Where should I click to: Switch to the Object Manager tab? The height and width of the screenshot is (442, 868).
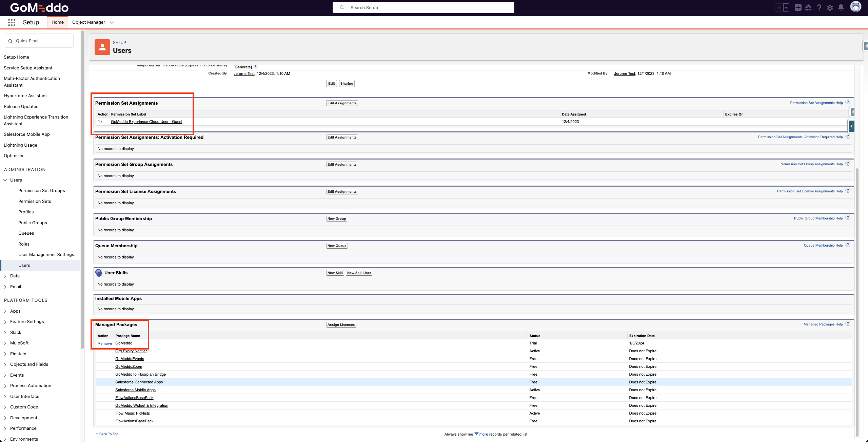click(x=89, y=22)
